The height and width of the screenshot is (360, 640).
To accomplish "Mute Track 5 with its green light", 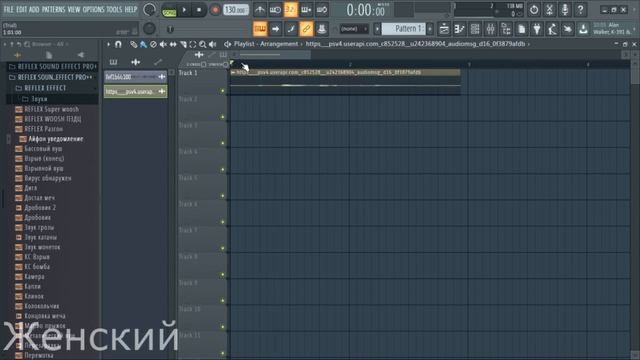I will [x=223, y=196].
